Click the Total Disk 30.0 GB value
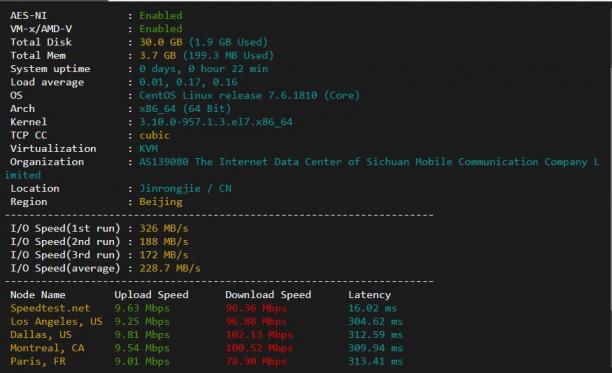Viewport: 612px width, 373px height. [161, 42]
